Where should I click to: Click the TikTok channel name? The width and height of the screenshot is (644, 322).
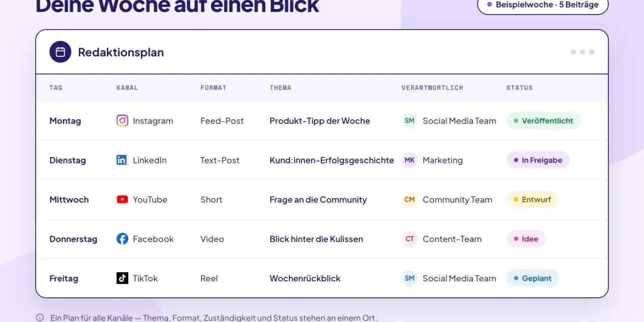click(145, 278)
